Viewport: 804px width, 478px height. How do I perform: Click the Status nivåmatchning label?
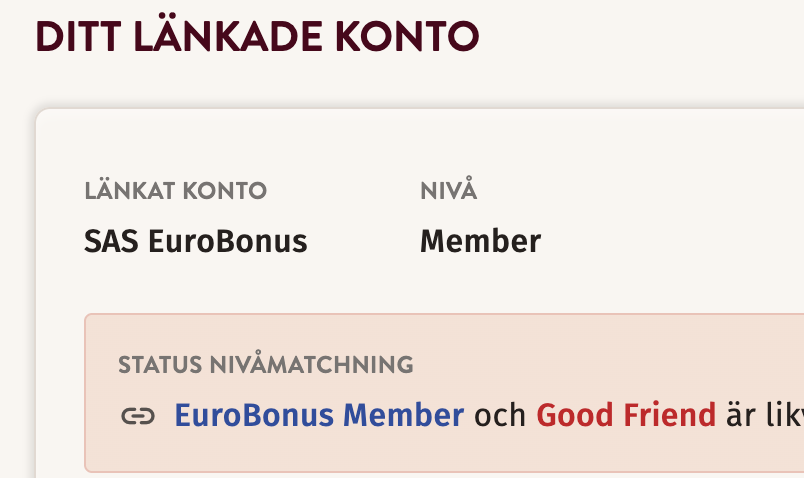tap(265, 365)
